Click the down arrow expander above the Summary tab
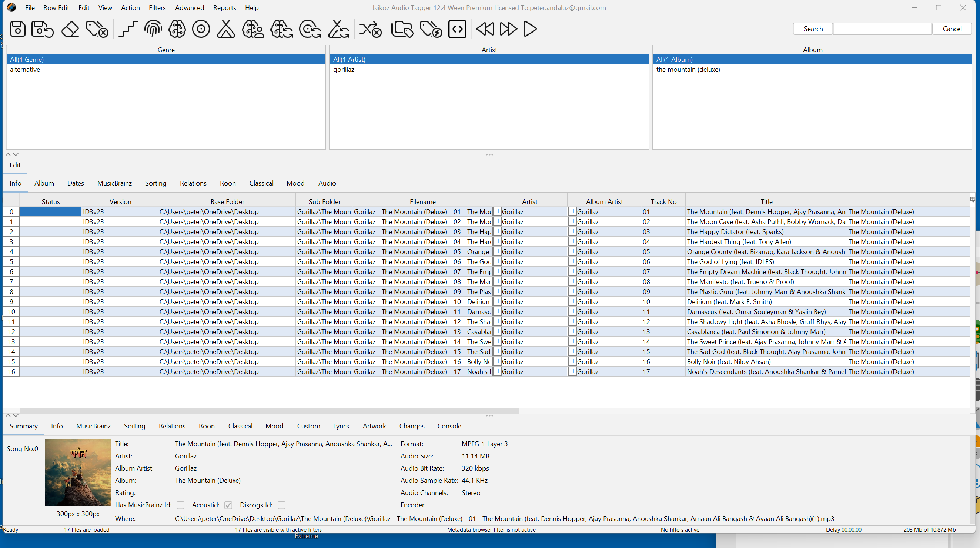 click(16, 415)
